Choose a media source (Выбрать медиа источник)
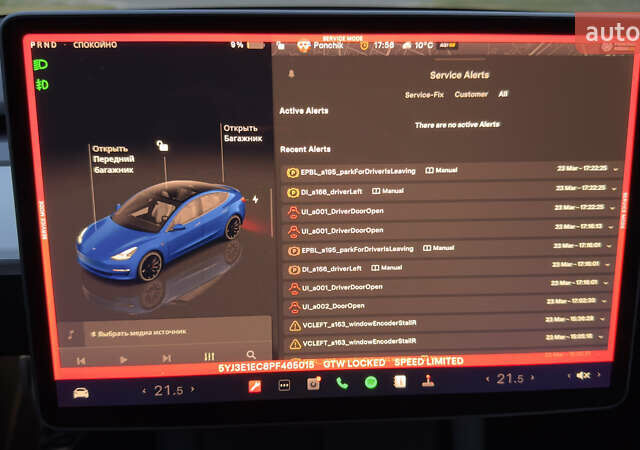Screen dimensions: 640x450 pos(138,332)
